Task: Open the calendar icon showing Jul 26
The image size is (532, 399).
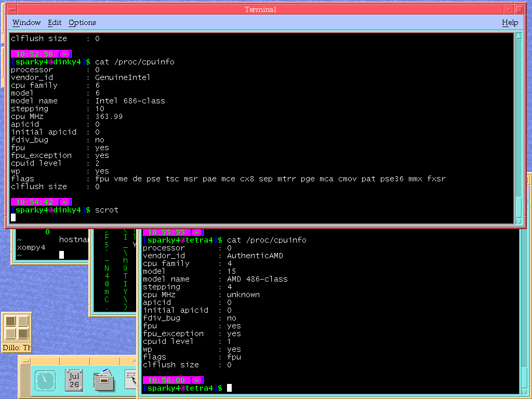Action: (74, 380)
